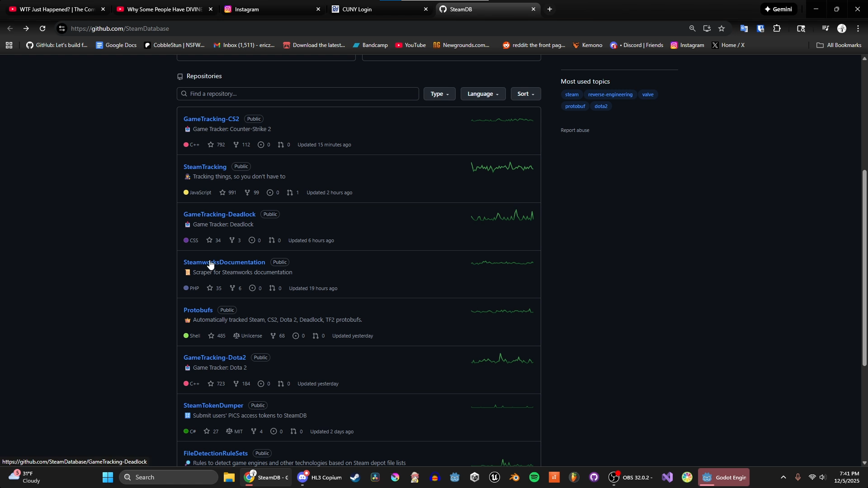
Task: Open Windows Start menu
Action: [108, 477]
